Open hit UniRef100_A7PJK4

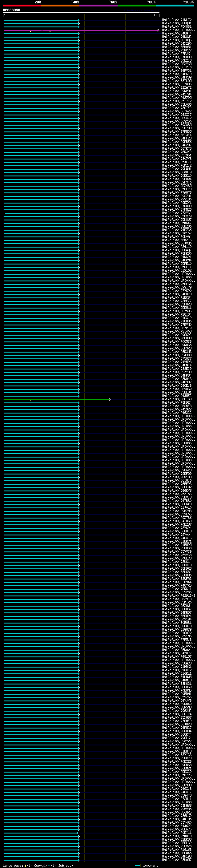click(177, 54)
